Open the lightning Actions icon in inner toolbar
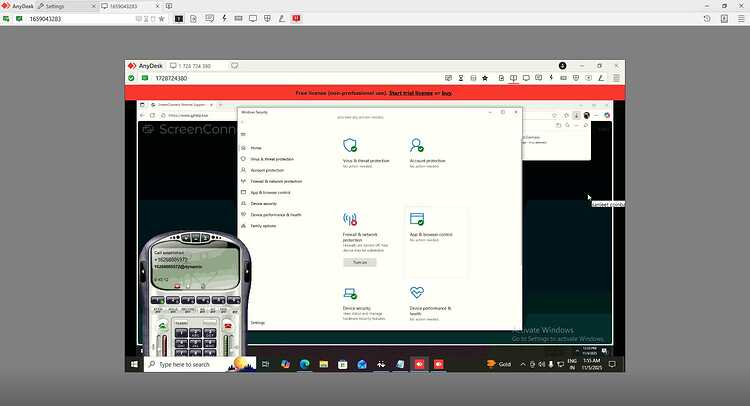Screen dimensions: 750x406 pyautogui.click(x=551, y=77)
